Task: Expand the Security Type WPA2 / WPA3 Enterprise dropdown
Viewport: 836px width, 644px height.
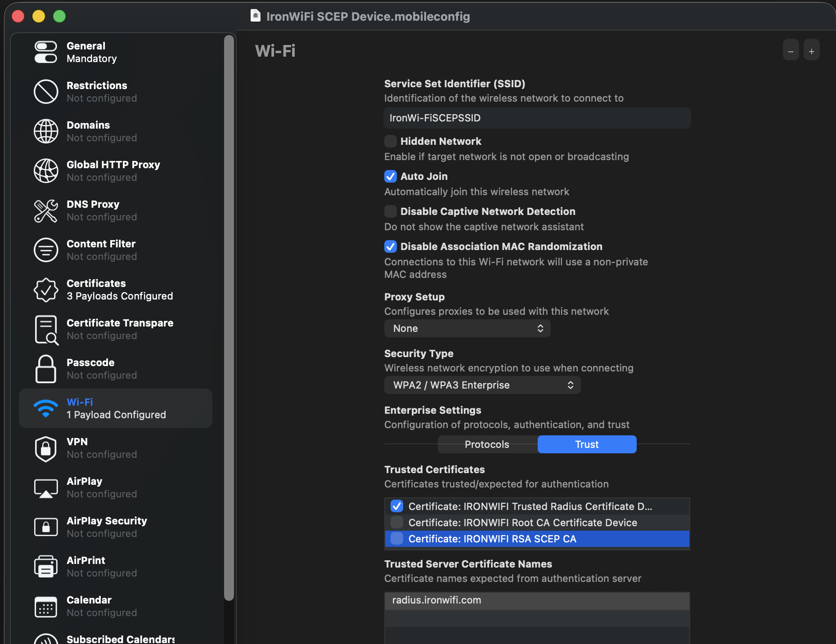Action: [x=482, y=385]
